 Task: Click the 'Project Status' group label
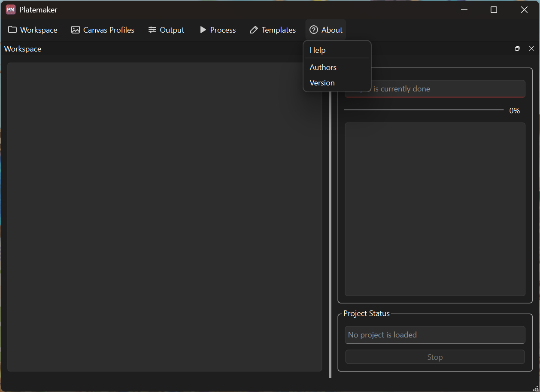pyautogui.click(x=367, y=313)
